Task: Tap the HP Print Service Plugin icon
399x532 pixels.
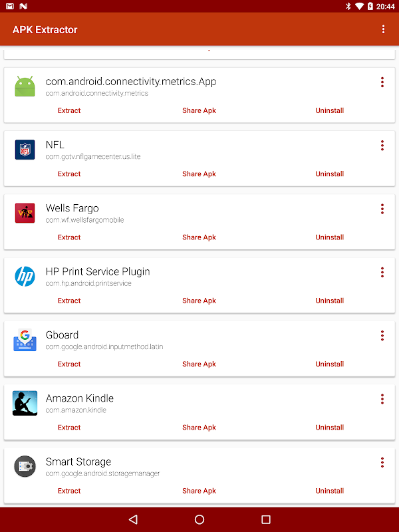Action: [25, 277]
